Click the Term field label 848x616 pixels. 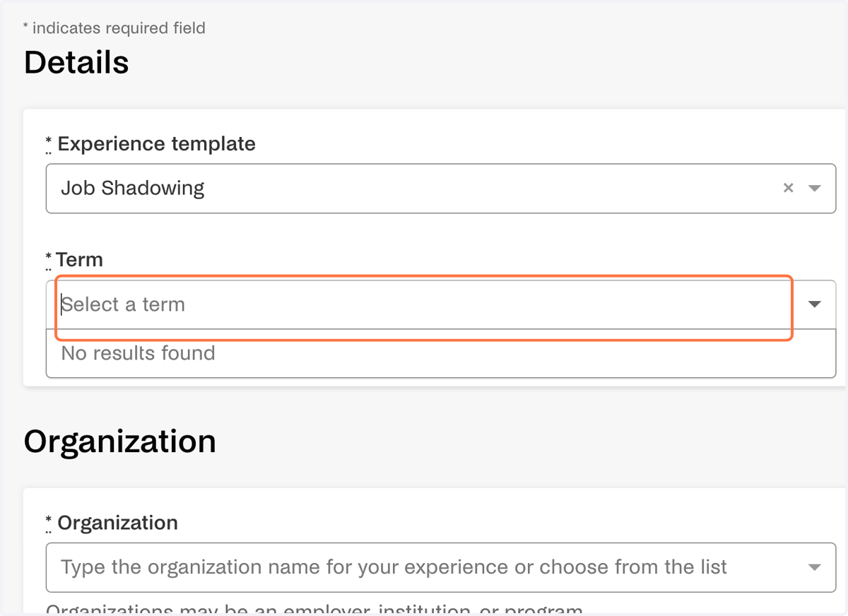coord(75,260)
